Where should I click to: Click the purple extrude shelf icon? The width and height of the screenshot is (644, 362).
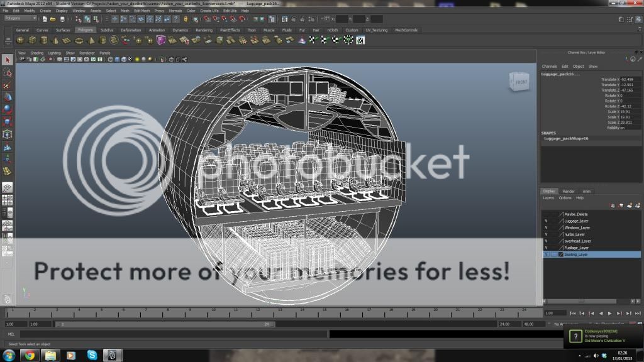[x=161, y=40]
